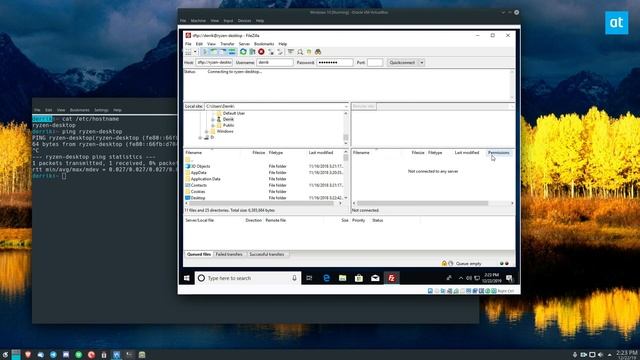Click the Quickconnect button
This screenshot has width=640, height=360.
coord(402,62)
